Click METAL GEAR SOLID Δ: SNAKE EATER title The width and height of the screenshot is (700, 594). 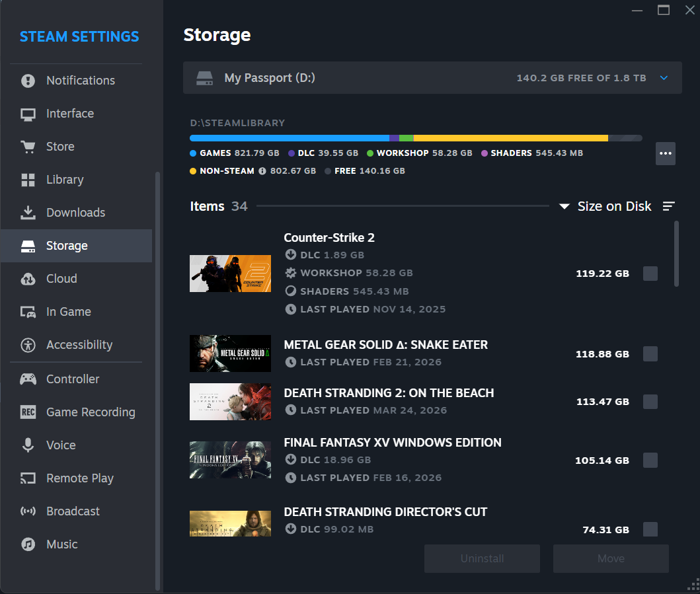tap(386, 345)
